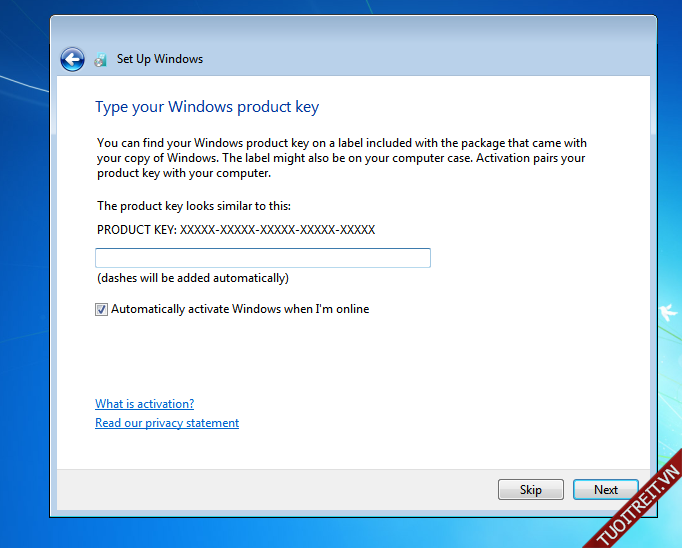Click the 'Automatically activate Windows when I'm online' label

click(240, 310)
